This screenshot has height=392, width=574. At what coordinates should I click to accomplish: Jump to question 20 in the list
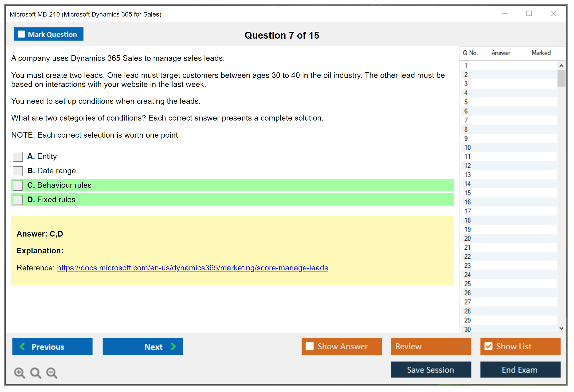(x=467, y=238)
